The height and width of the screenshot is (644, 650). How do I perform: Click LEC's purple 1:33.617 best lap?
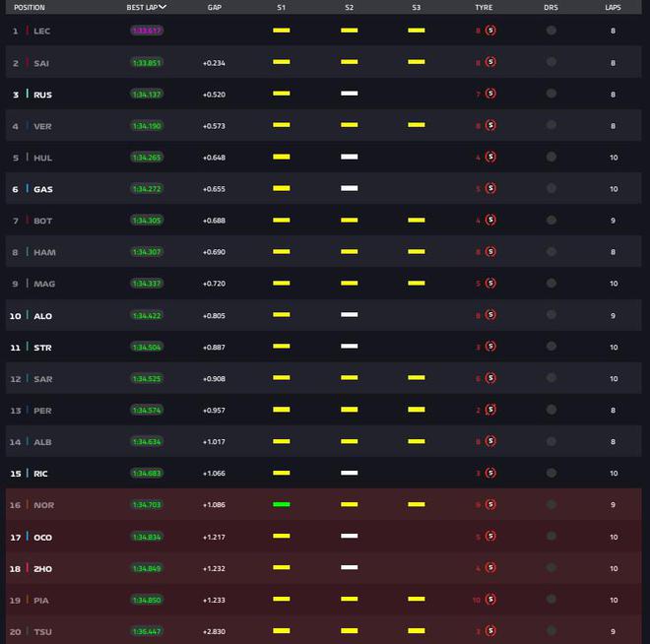pos(147,31)
